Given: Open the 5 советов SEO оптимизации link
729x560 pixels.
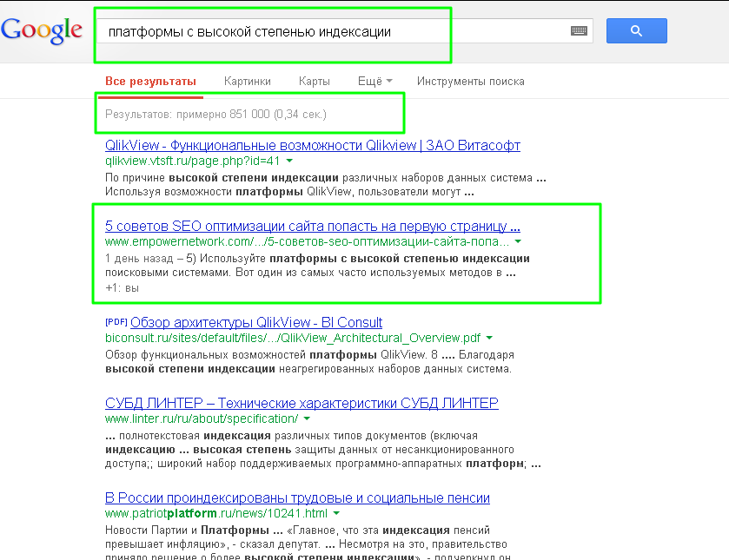Looking at the screenshot, I should click(x=313, y=227).
